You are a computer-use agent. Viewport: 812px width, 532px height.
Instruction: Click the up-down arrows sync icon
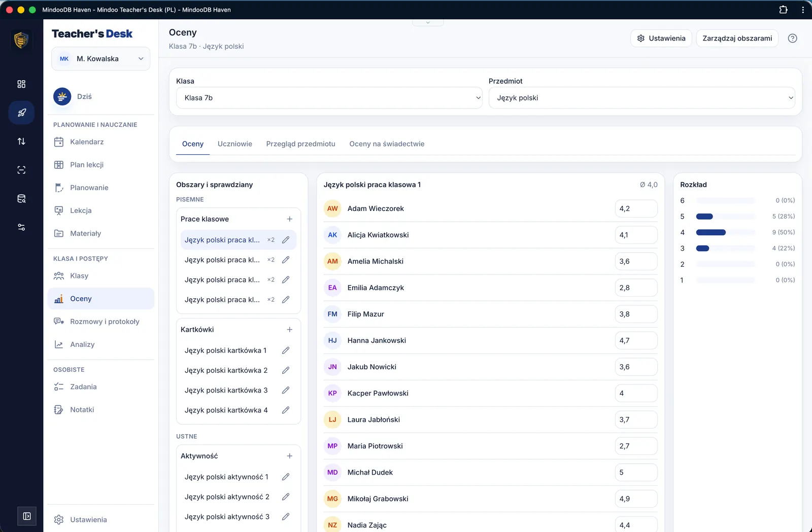pyautogui.click(x=21, y=141)
